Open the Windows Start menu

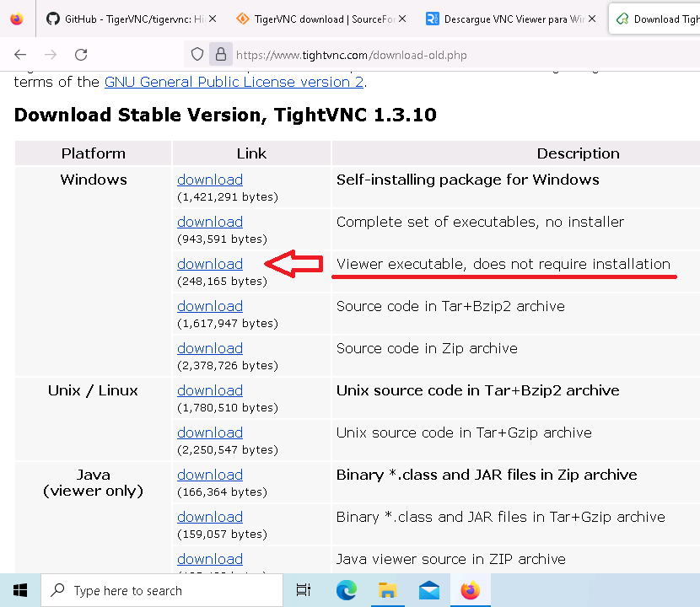point(20,590)
